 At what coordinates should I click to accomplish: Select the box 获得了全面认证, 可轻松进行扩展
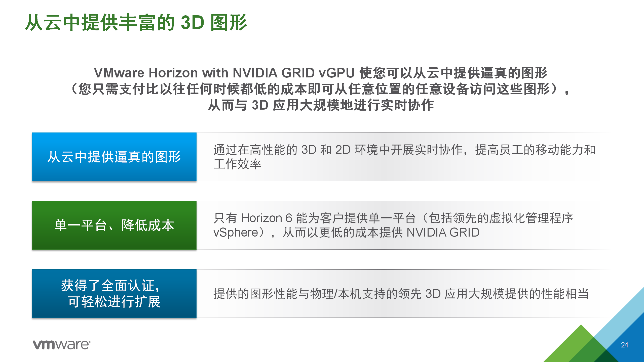114,294
